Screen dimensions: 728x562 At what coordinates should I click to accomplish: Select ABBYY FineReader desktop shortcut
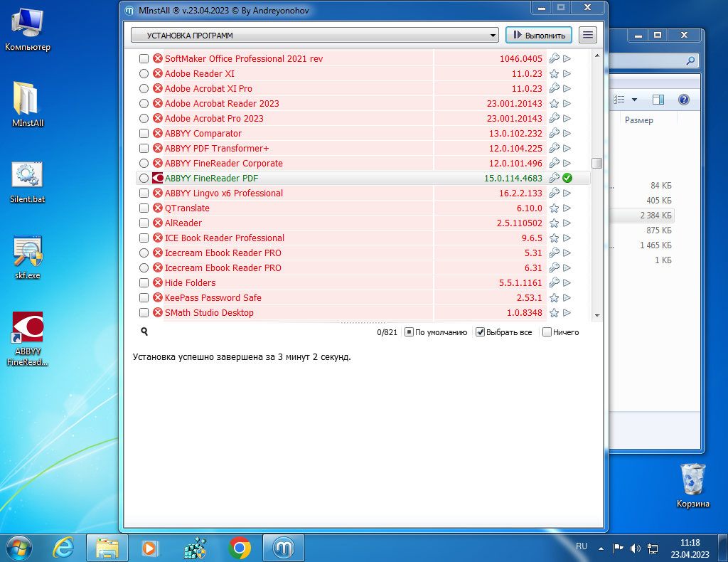click(x=28, y=339)
